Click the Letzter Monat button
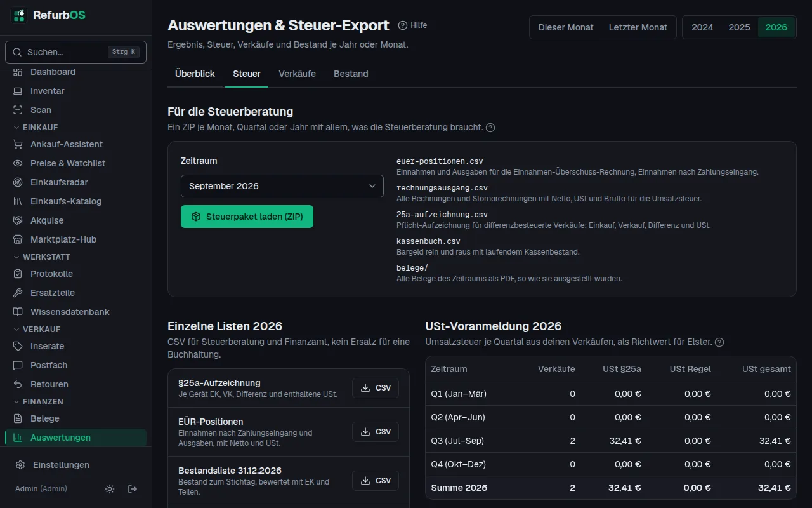The height and width of the screenshot is (508, 812). point(638,27)
